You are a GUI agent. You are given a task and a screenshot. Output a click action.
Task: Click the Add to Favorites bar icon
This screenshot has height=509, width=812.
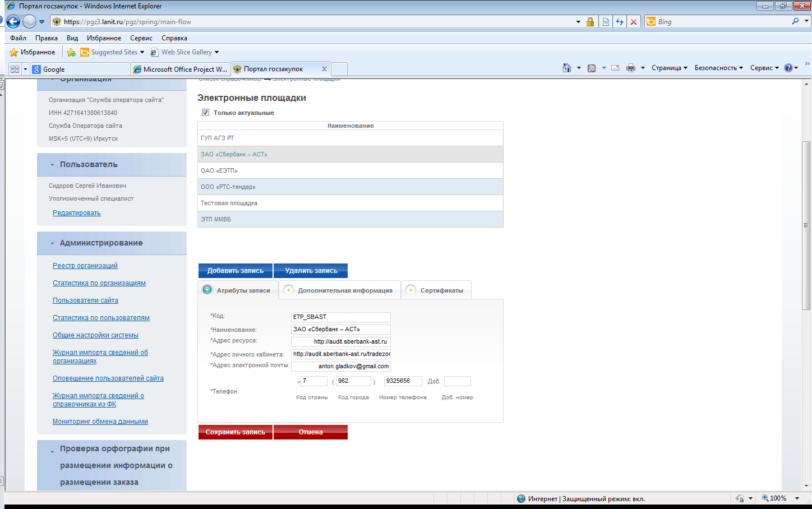coord(71,52)
